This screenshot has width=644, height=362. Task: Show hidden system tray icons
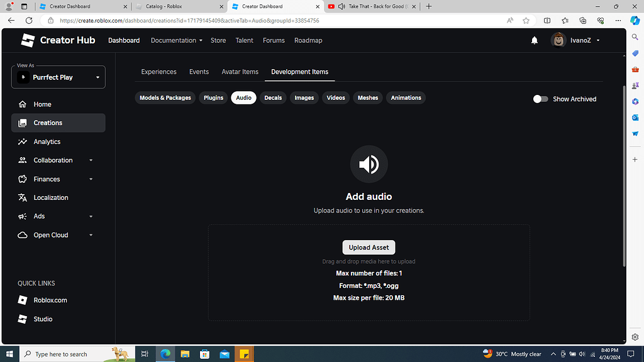click(x=553, y=354)
